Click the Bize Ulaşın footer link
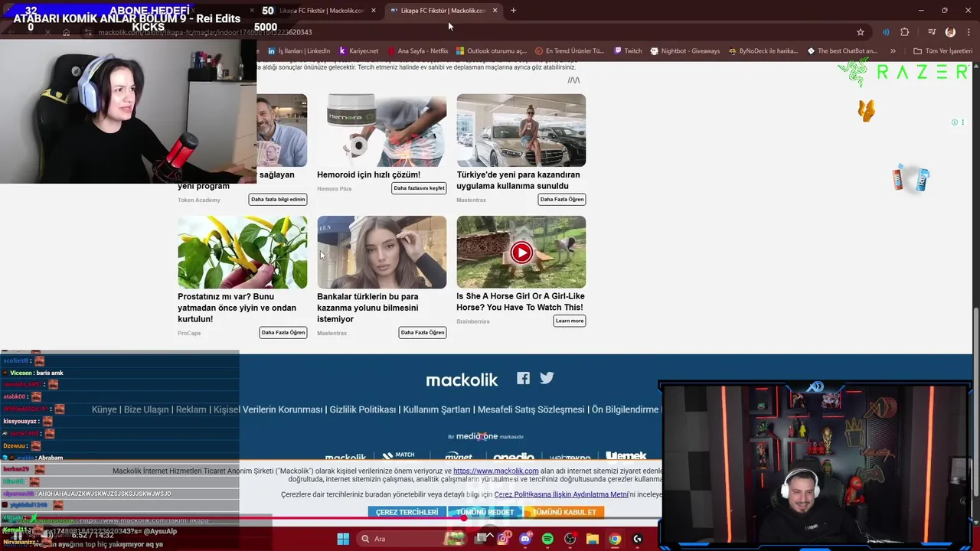 pos(146,409)
